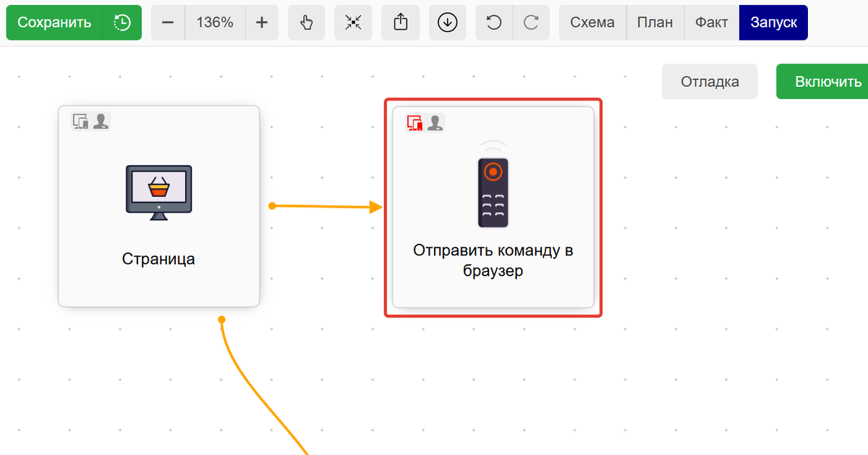Click the 136% zoom level field
This screenshot has height=455, width=868.
pyautogui.click(x=215, y=22)
